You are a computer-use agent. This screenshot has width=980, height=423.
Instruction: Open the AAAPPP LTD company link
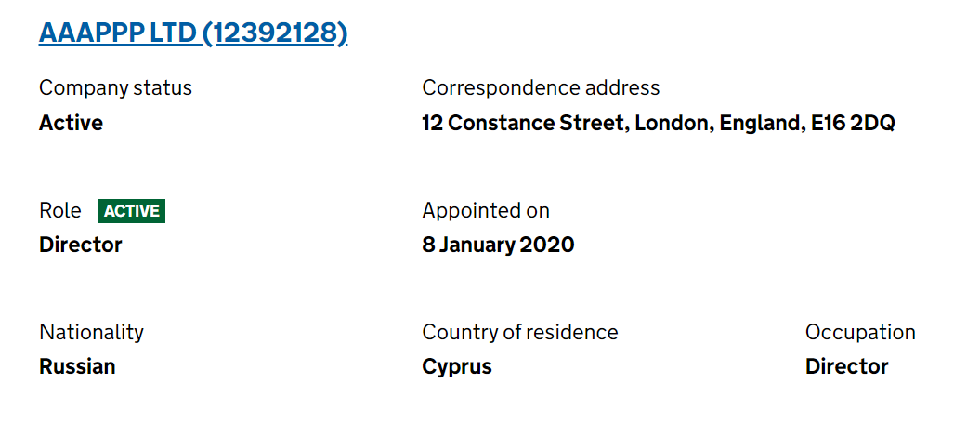point(193,33)
